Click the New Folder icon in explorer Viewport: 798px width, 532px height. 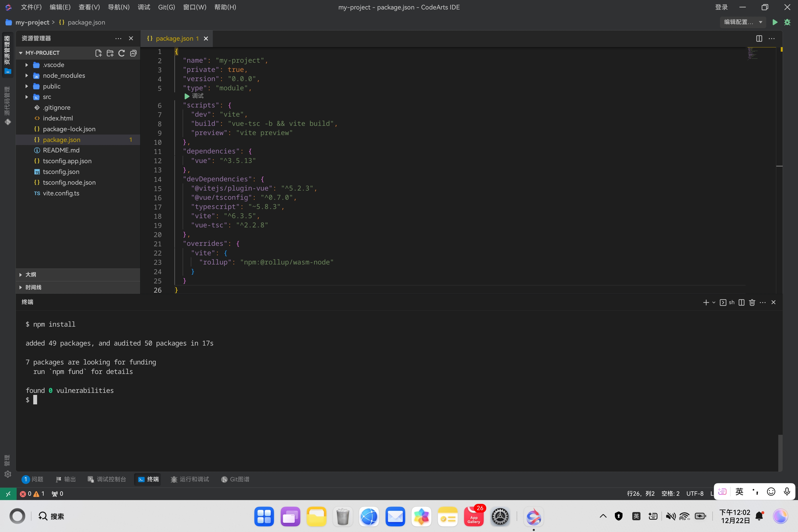point(110,53)
